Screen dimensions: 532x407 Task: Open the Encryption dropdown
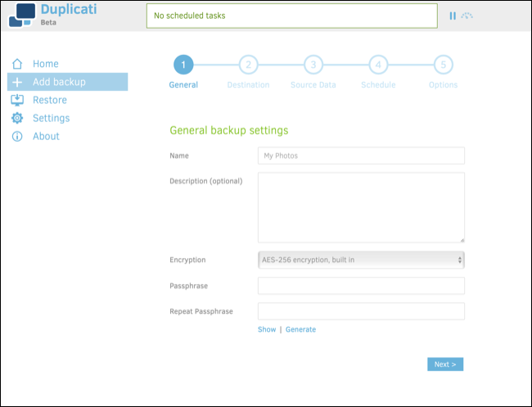point(361,260)
